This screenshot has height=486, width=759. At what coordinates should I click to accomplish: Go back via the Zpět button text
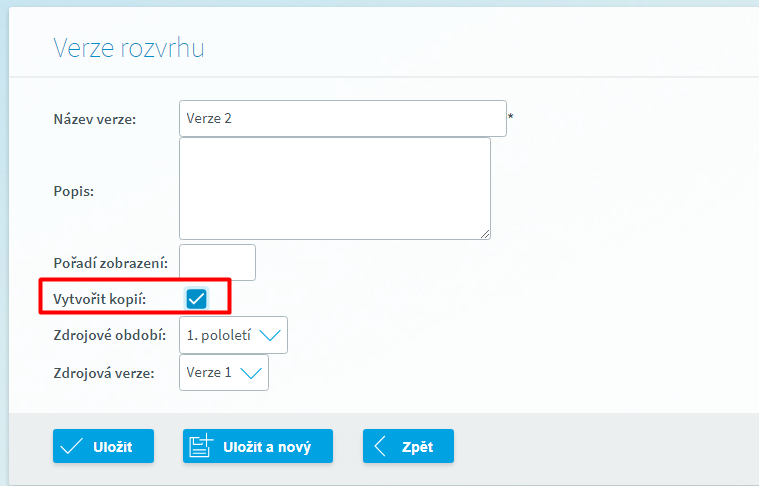pyautogui.click(x=417, y=447)
